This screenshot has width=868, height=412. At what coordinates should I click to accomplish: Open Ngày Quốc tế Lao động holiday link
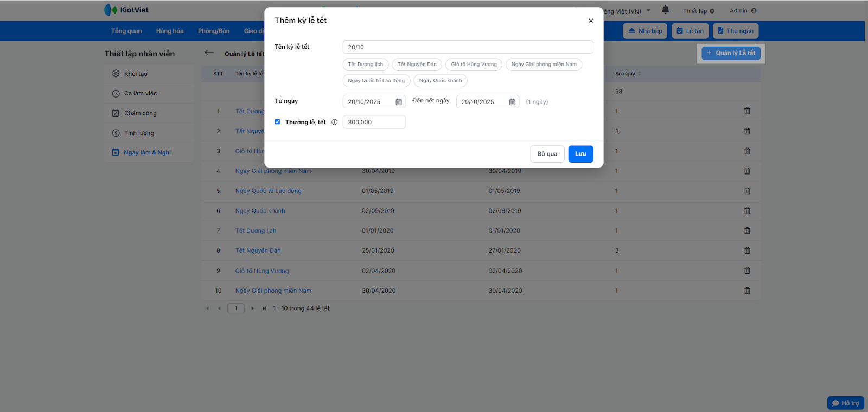coord(268,191)
